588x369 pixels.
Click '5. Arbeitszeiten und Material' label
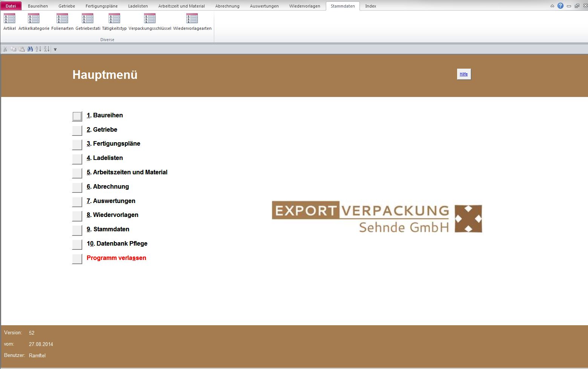pos(127,172)
